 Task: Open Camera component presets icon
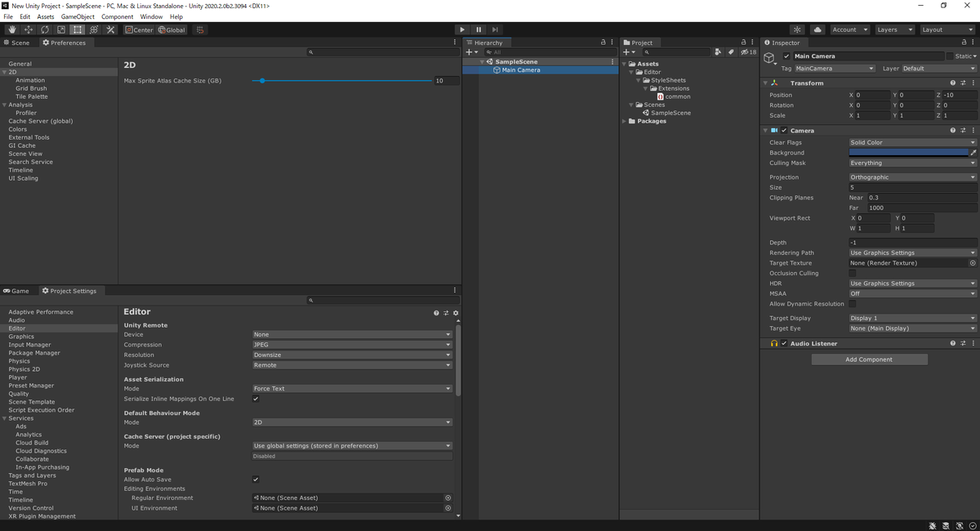pyautogui.click(x=963, y=130)
